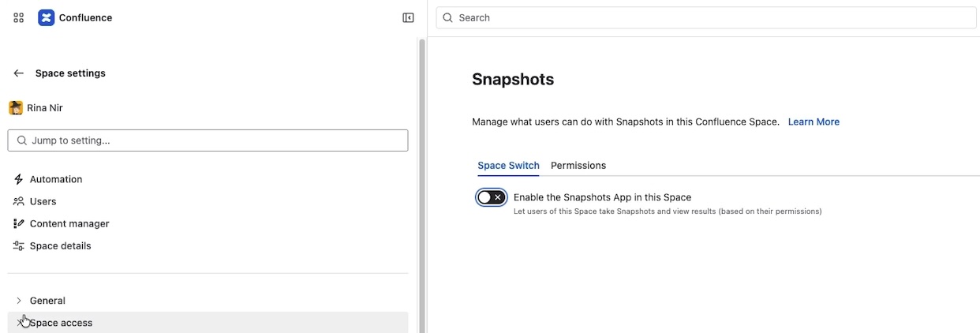The image size is (980, 333).
Task: Click the Snapshots page heading
Action: pyautogui.click(x=513, y=79)
